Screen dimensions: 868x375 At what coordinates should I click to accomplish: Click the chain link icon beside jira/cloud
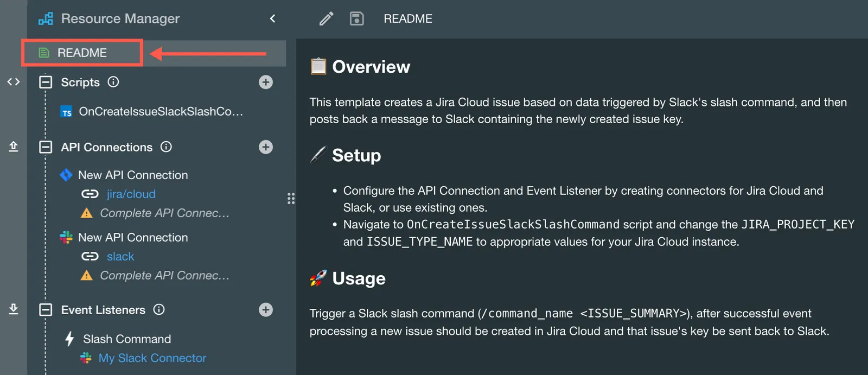[90, 194]
